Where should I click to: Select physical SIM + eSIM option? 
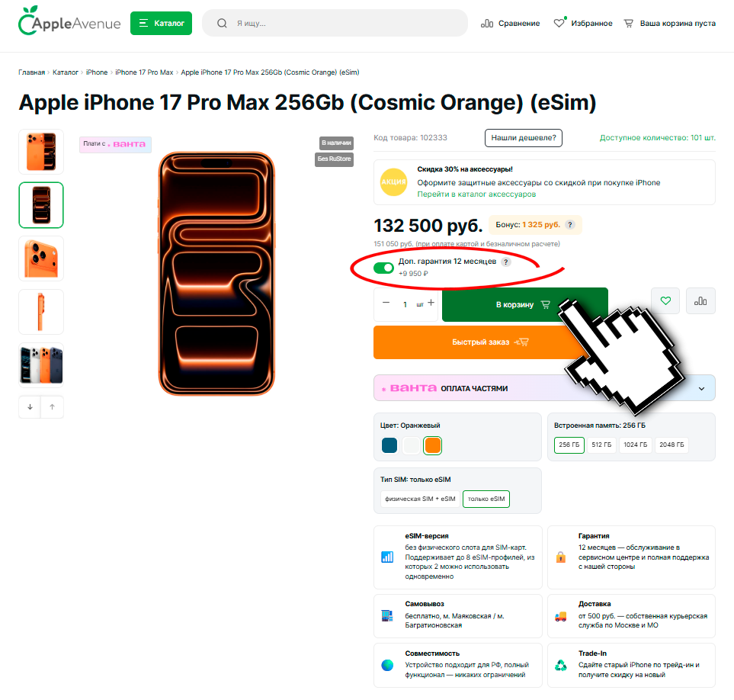(420, 499)
